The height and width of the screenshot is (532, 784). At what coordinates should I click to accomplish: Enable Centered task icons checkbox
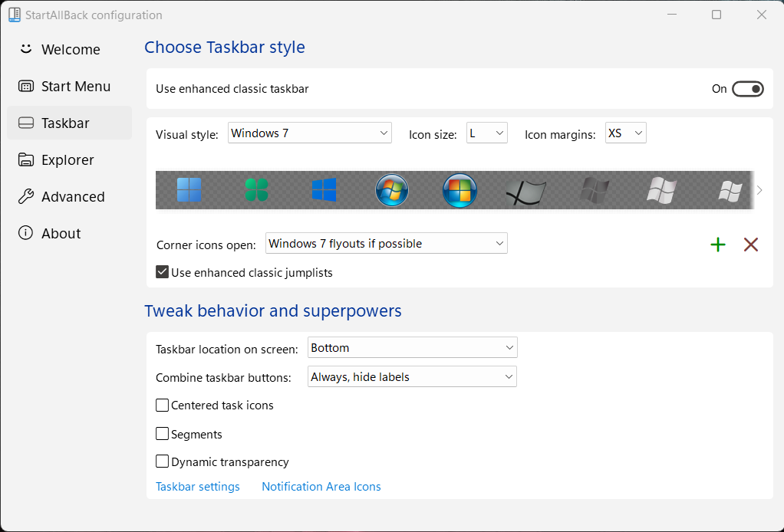[x=162, y=405]
